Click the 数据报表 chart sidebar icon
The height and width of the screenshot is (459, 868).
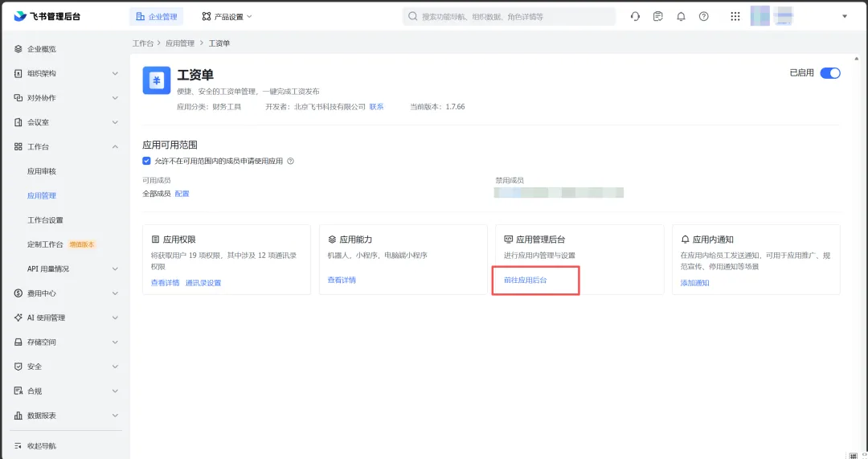point(18,416)
